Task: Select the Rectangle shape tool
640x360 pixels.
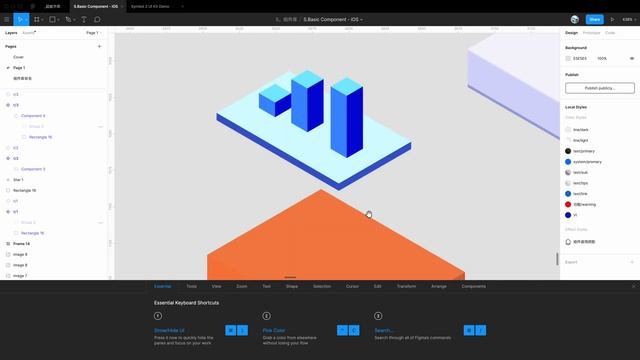Action: (x=52, y=19)
